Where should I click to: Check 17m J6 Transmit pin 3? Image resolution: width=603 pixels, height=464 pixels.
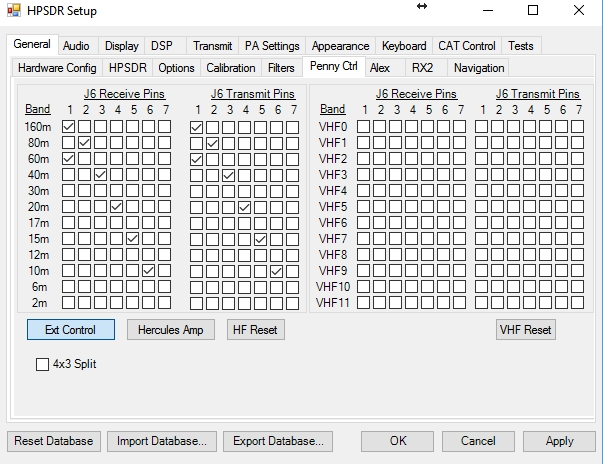pos(228,223)
